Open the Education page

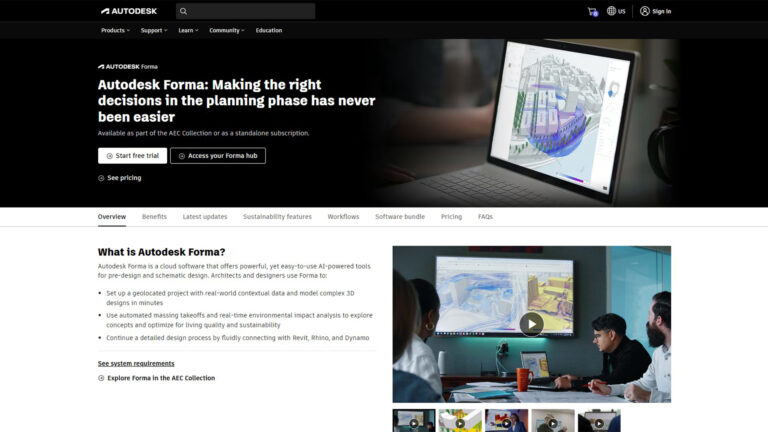[x=269, y=30]
